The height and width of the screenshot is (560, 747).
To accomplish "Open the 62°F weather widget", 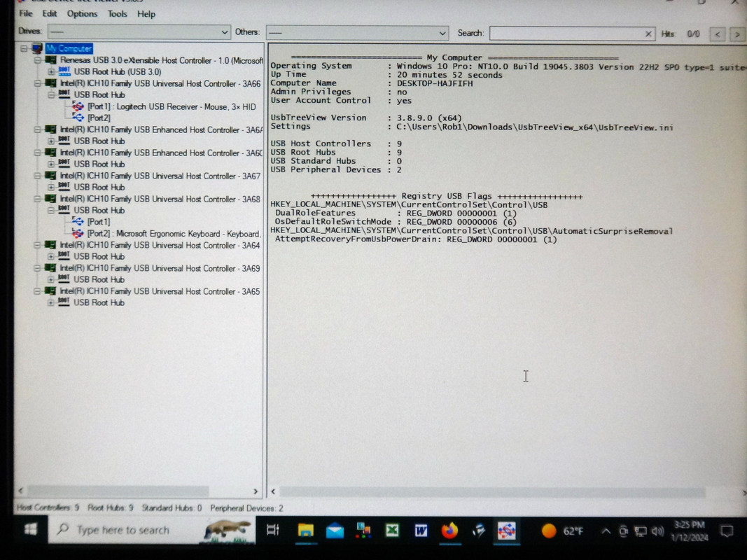I will tap(562, 531).
